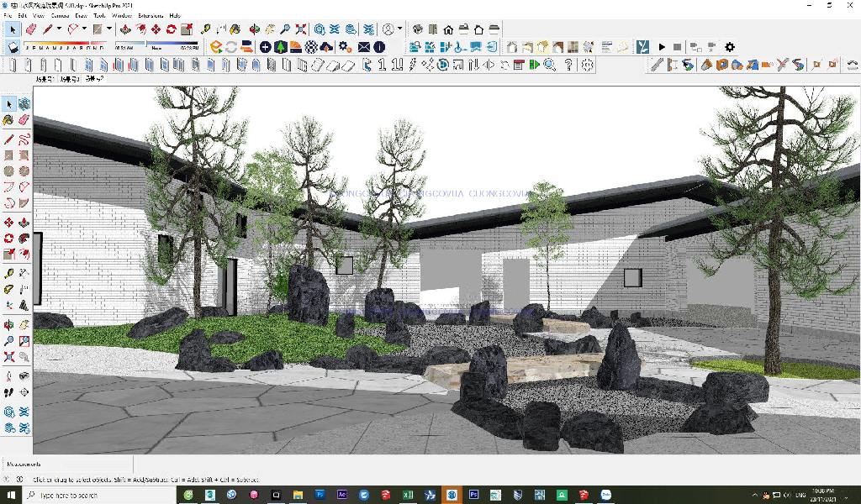Open the Camera menu

[61, 15]
